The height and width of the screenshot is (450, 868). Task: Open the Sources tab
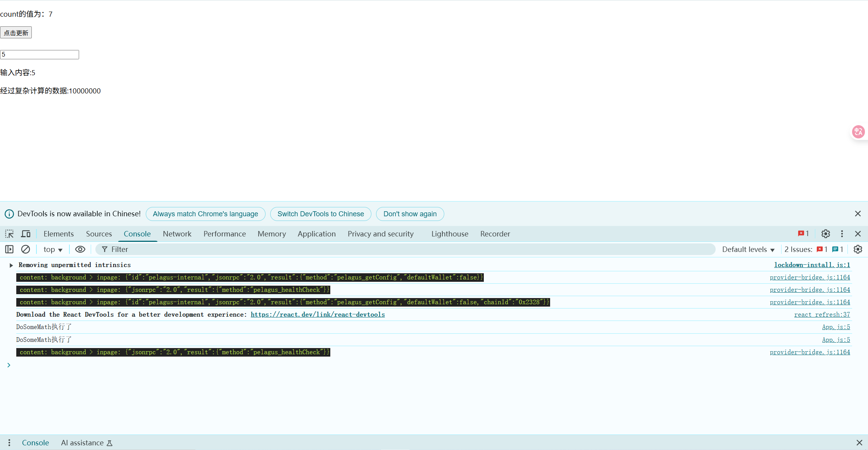pos(99,234)
